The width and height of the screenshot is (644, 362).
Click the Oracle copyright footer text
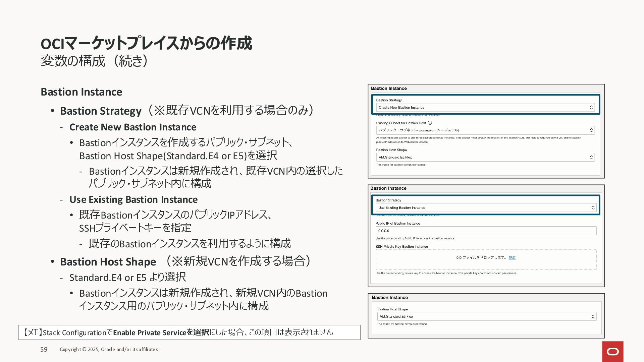(x=109, y=349)
